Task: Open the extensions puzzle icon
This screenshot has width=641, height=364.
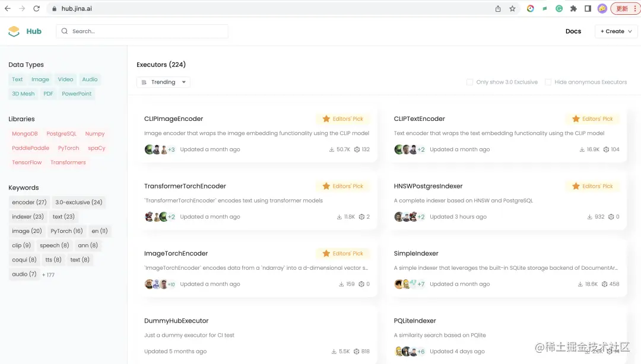Action: pyautogui.click(x=573, y=8)
